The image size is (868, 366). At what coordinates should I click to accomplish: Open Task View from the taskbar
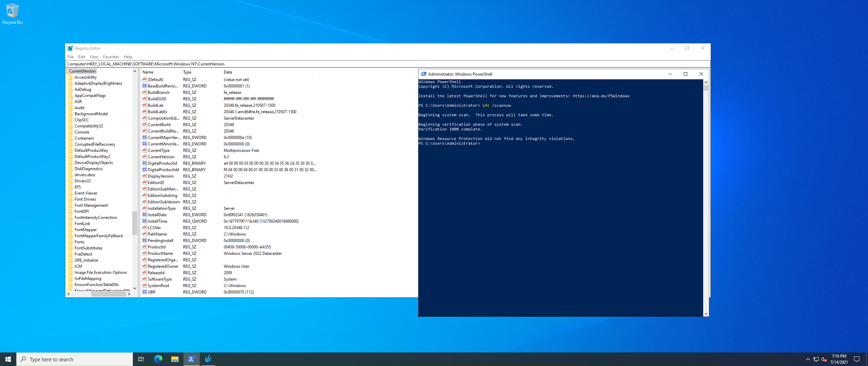(141, 359)
